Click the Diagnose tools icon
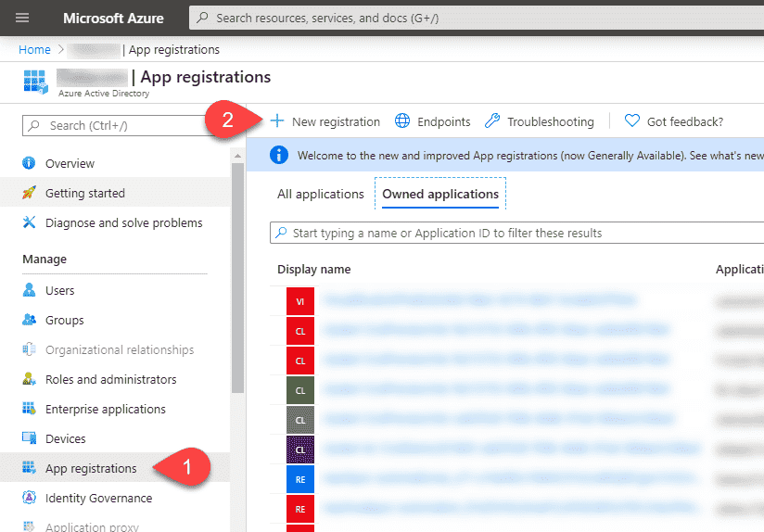The width and height of the screenshot is (764, 532). point(29,222)
